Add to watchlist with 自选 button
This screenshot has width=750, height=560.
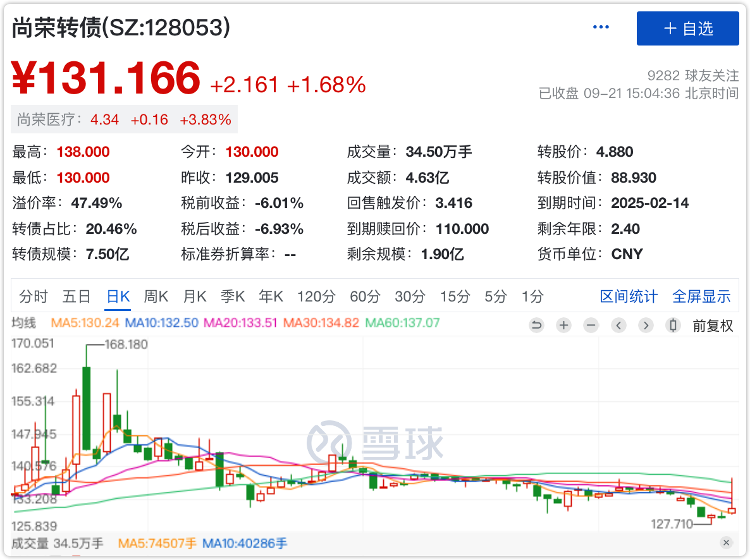coord(687,28)
